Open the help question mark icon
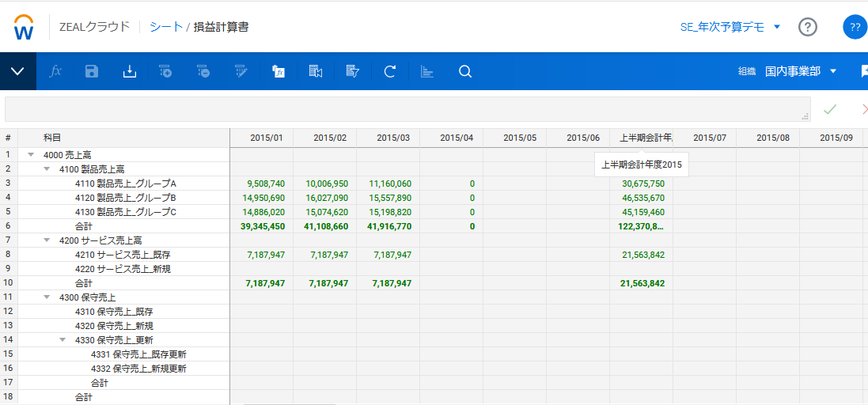868x405 pixels. [808, 27]
